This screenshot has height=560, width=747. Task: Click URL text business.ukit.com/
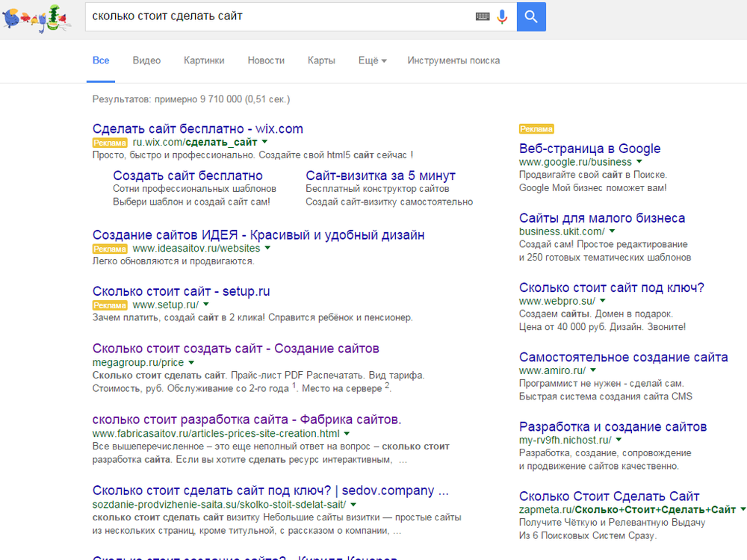click(562, 231)
